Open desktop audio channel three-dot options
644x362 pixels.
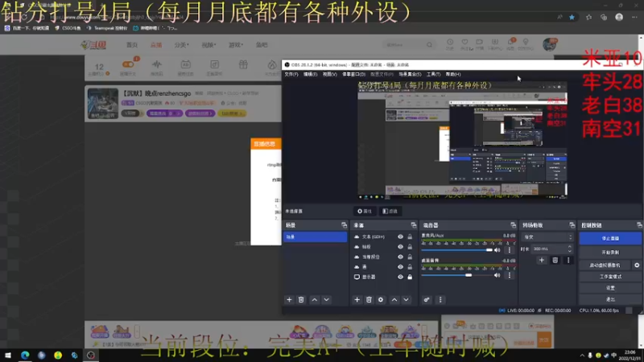tap(510, 275)
